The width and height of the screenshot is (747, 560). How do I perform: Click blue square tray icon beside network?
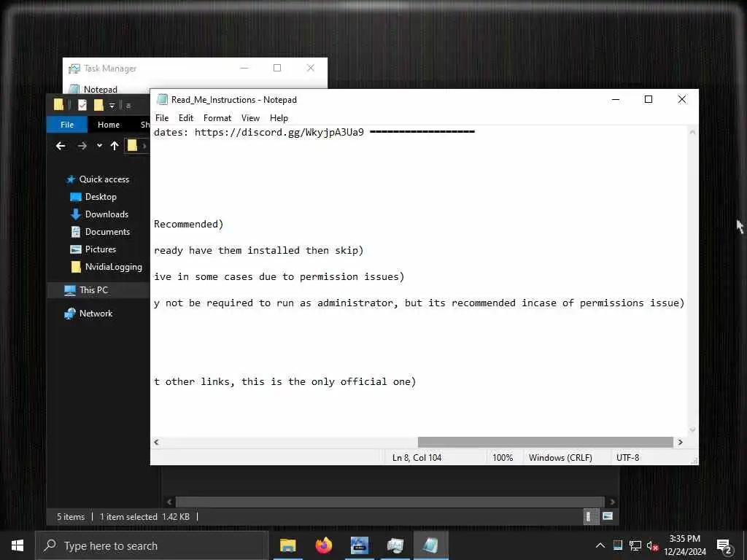coord(618,545)
